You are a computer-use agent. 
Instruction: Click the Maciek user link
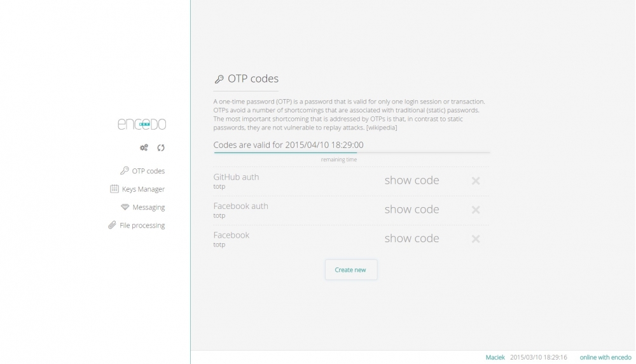[x=495, y=358]
